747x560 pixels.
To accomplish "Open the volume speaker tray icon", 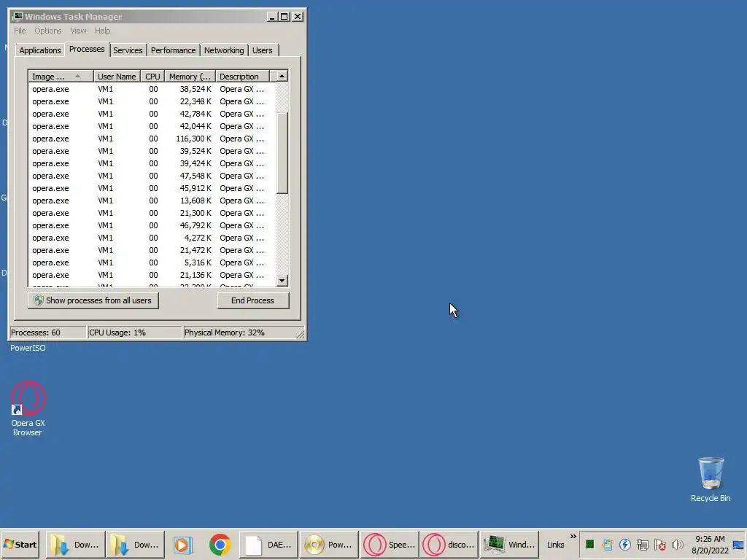I will [677, 544].
